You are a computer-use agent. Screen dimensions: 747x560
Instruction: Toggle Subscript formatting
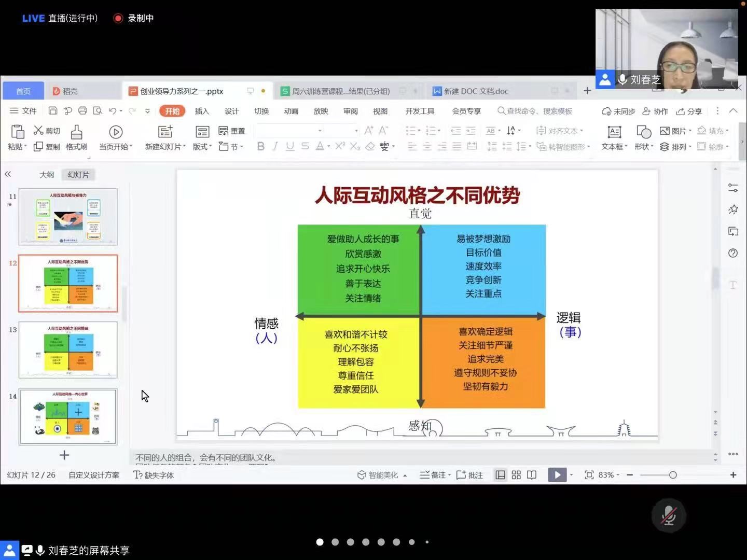click(x=355, y=147)
